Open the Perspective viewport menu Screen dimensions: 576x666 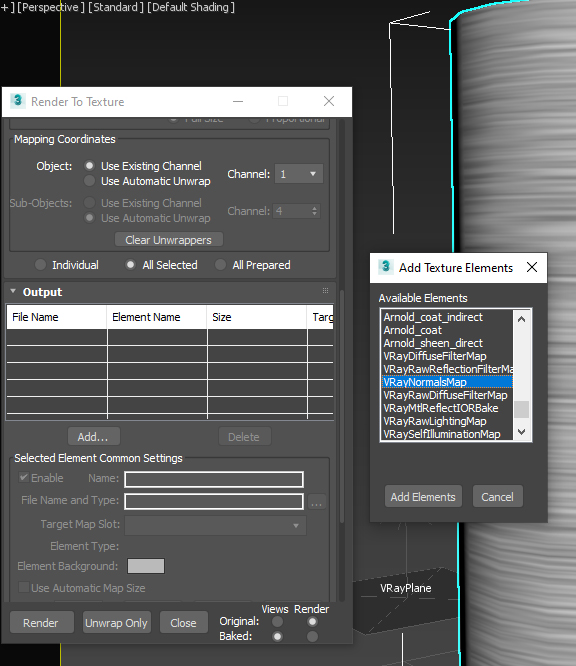tap(51, 7)
